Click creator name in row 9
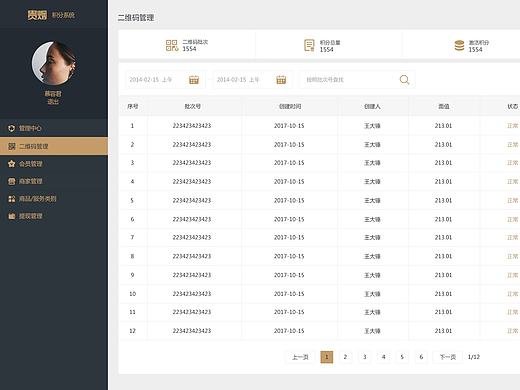 click(372, 275)
